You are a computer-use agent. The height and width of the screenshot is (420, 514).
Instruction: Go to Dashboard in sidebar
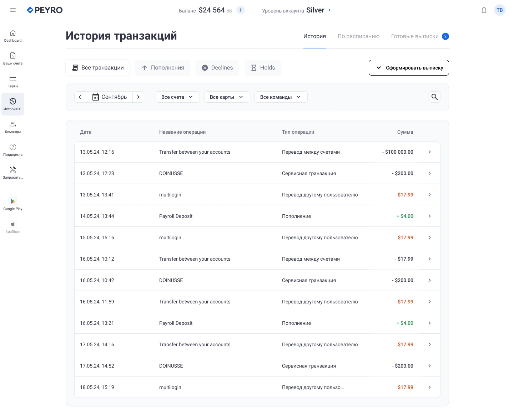[13, 36]
